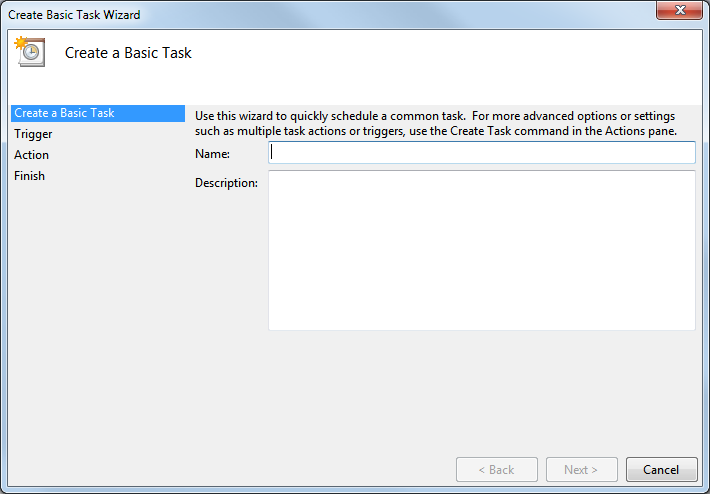
Task: Click the "Description:" field label
Action: tap(226, 183)
